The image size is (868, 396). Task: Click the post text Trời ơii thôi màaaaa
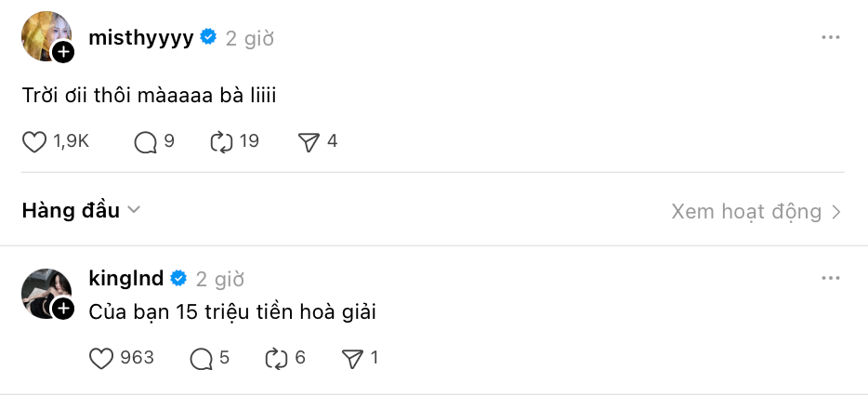pos(149,95)
